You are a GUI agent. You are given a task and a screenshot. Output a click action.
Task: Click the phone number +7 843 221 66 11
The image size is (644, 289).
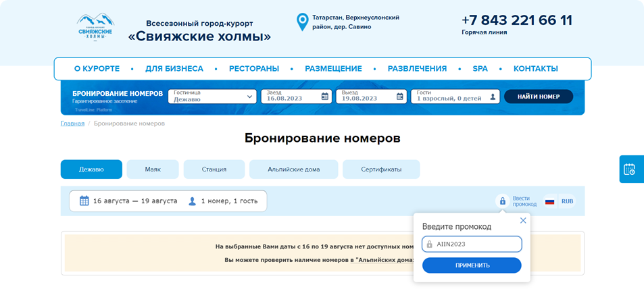[x=517, y=20]
